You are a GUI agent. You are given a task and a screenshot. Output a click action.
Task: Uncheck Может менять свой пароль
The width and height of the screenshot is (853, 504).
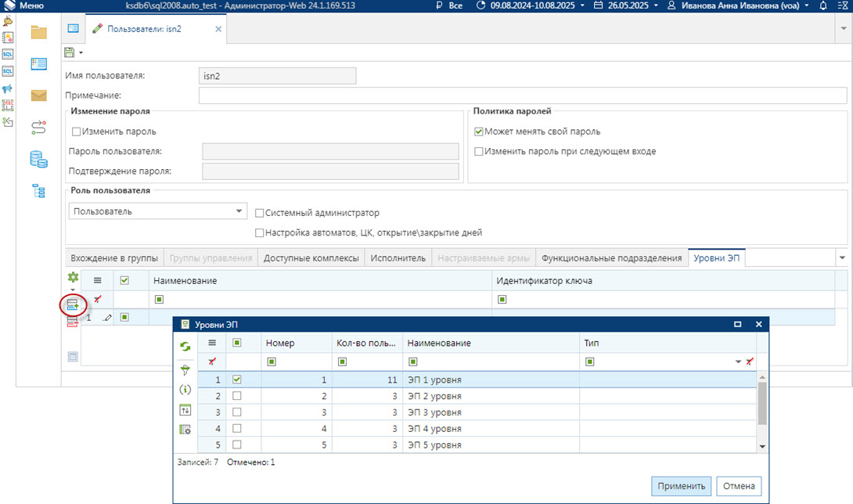tap(479, 131)
